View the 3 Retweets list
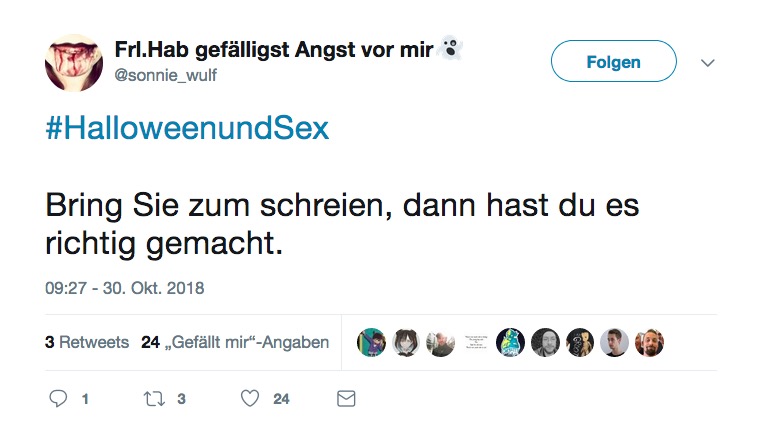Viewport: 759px width, 435px height. (x=87, y=342)
